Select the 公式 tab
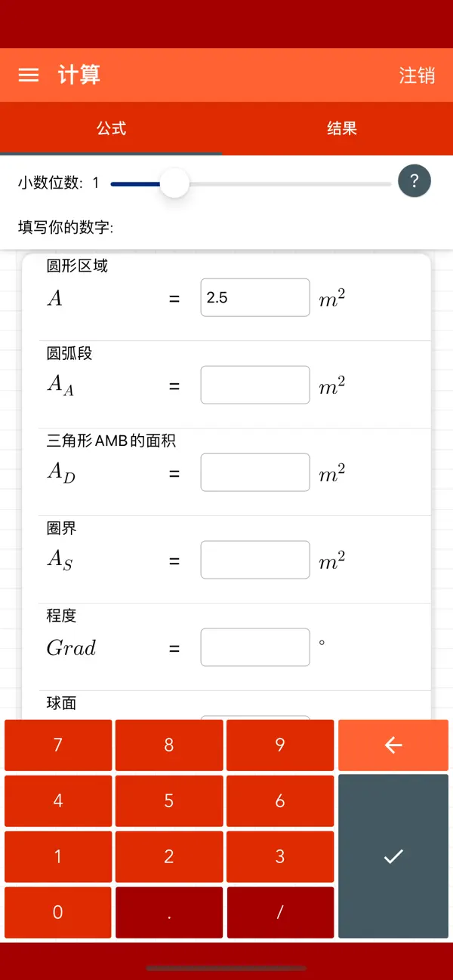Screen dimensions: 453x980 click(112, 128)
